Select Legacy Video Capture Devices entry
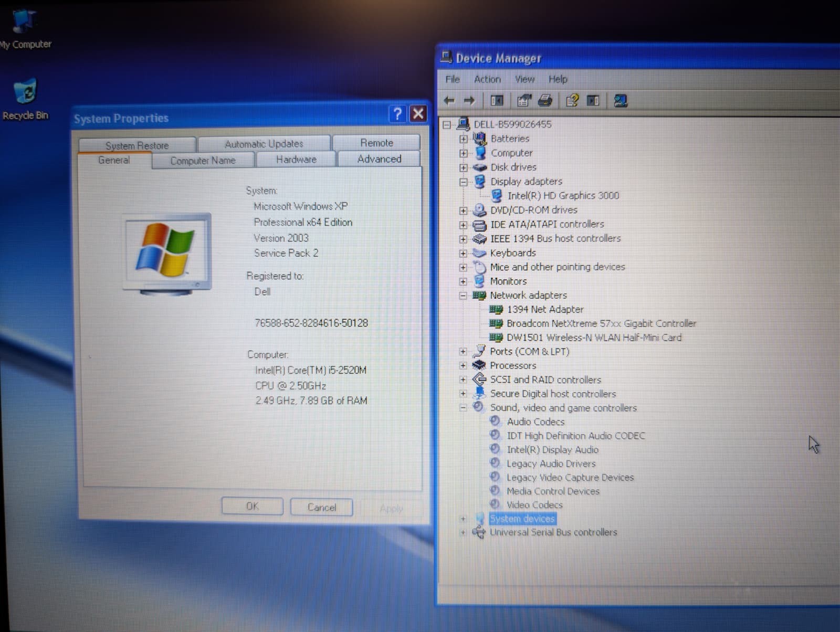This screenshot has height=632, width=840. click(x=570, y=478)
